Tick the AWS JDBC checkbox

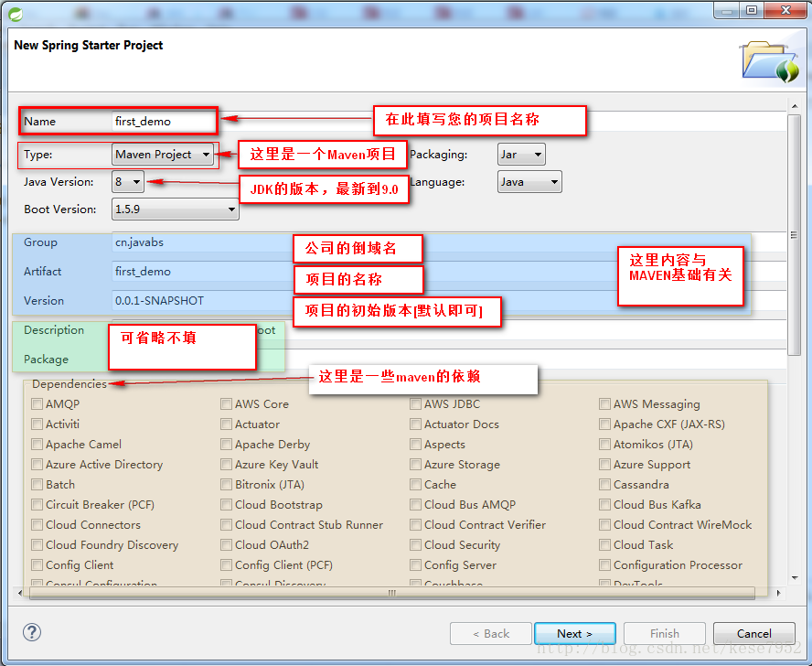[415, 403]
